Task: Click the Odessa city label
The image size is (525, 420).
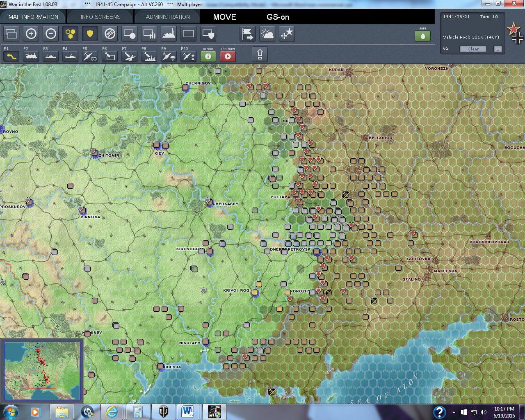Action: click(172, 367)
